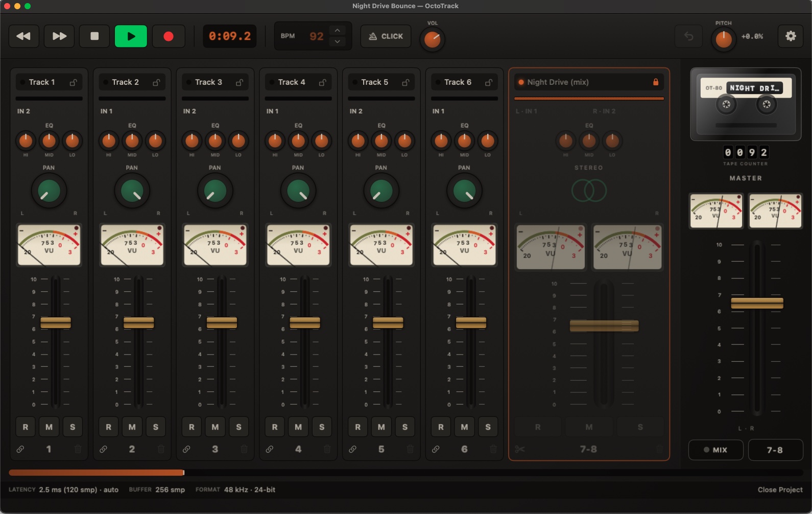Open the IN 1 input selector on Track 4
Image resolution: width=812 pixels, height=514 pixels.
[272, 111]
